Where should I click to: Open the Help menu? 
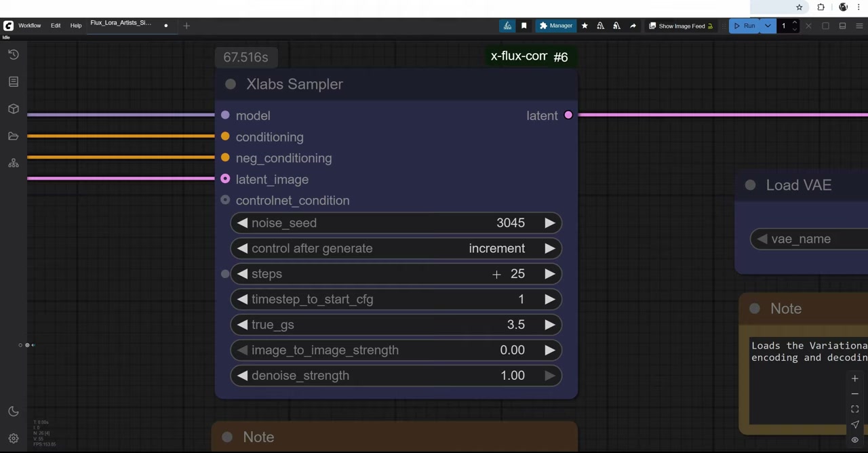(x=76, y=26)
